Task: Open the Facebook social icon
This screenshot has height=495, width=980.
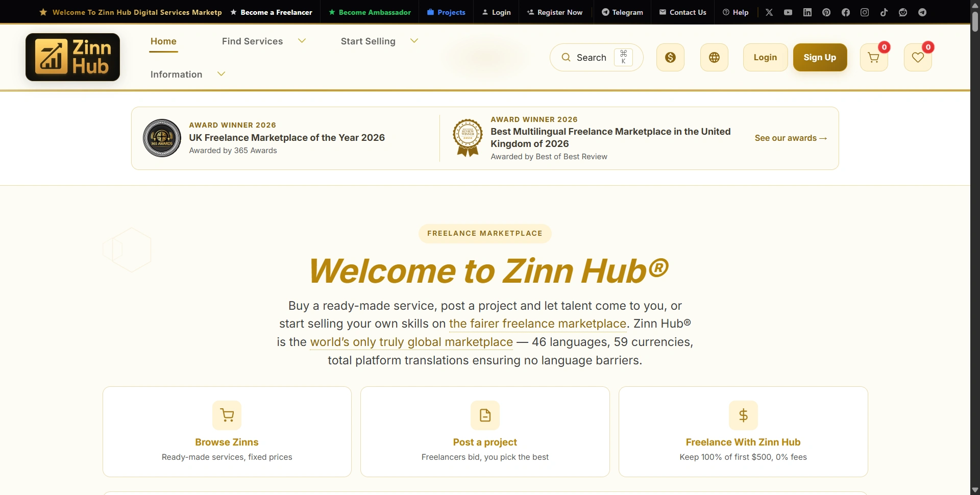Action: pyautogui.click(x=846, y=12)
